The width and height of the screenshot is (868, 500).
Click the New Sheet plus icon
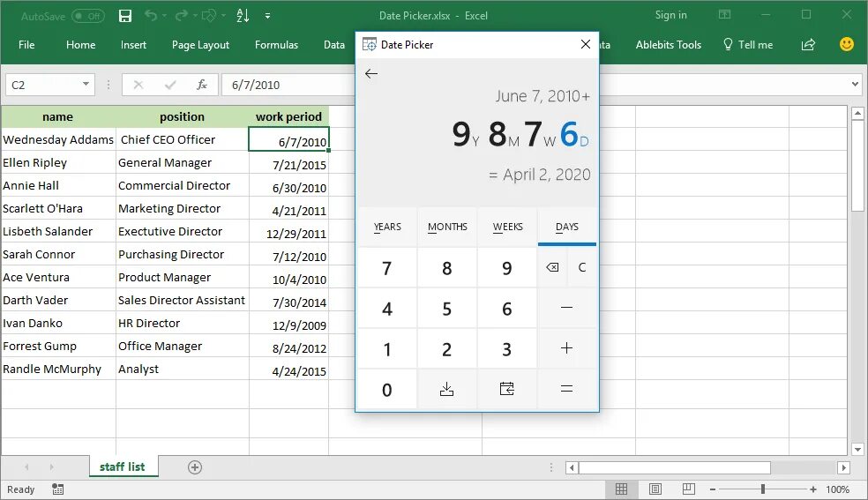pyautogui.click(x=195, y=467)
